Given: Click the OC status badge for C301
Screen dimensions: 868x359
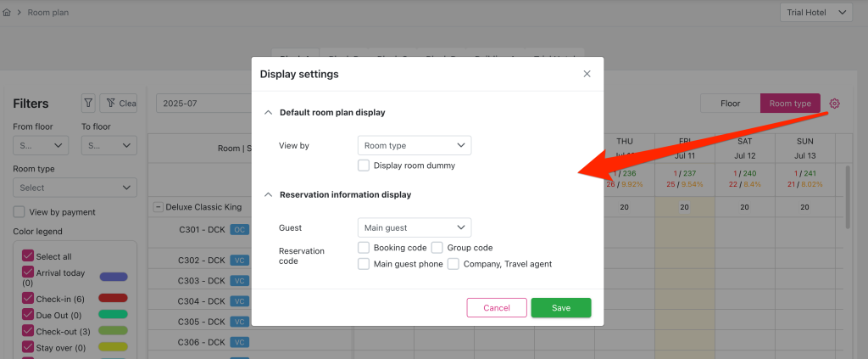Looking at the screenshot, I should [240, 229].
